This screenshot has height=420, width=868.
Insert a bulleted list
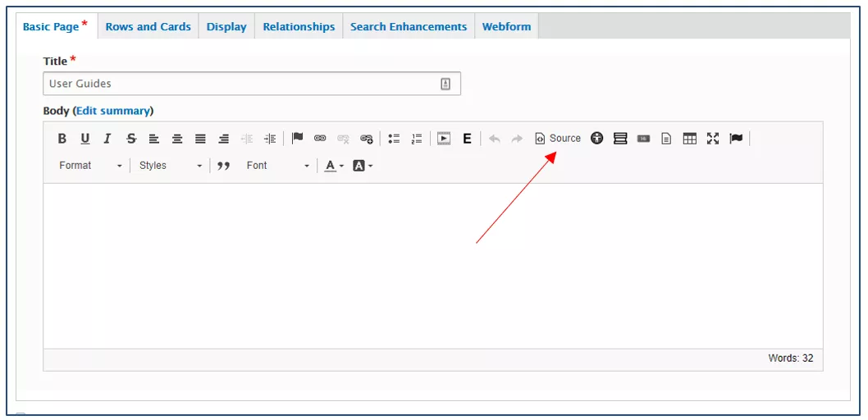pyautogui.click(x=394, y=139)
